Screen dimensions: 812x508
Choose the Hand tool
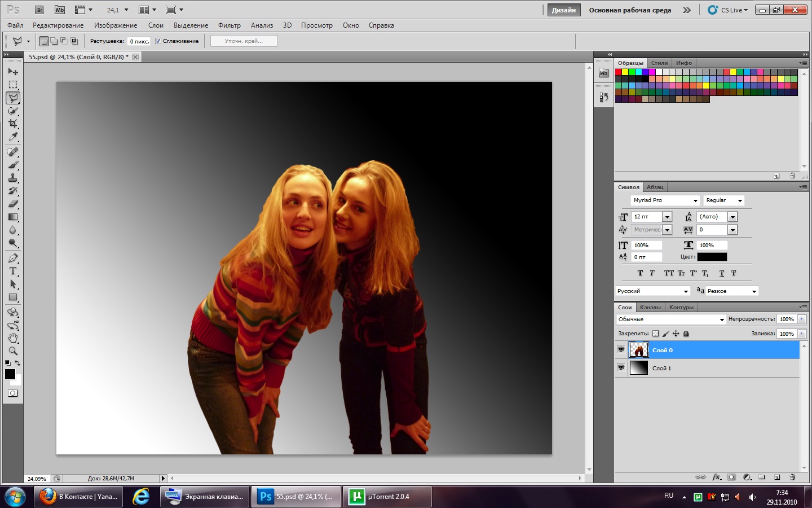13,338
